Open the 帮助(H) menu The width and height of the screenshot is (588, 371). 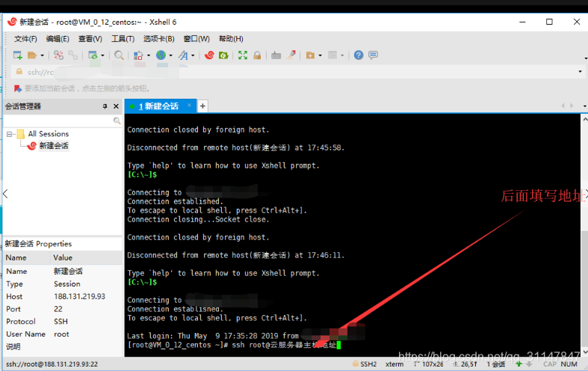pos(231,39)
